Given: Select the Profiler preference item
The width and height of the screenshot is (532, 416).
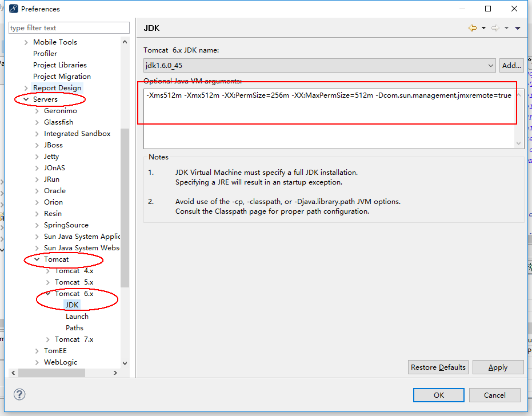Looking at the screenshot, I should tap(45, 54).
